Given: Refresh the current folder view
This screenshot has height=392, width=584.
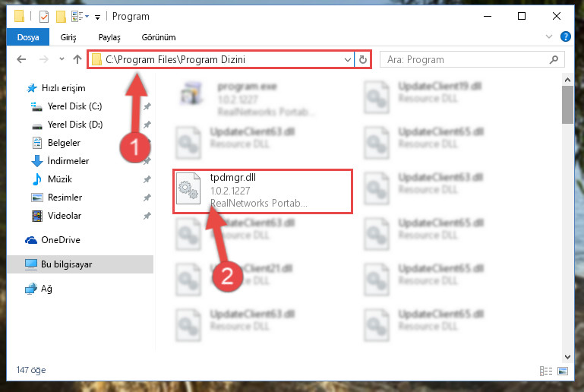Looking at the screenshot, I should coord(363,59).
